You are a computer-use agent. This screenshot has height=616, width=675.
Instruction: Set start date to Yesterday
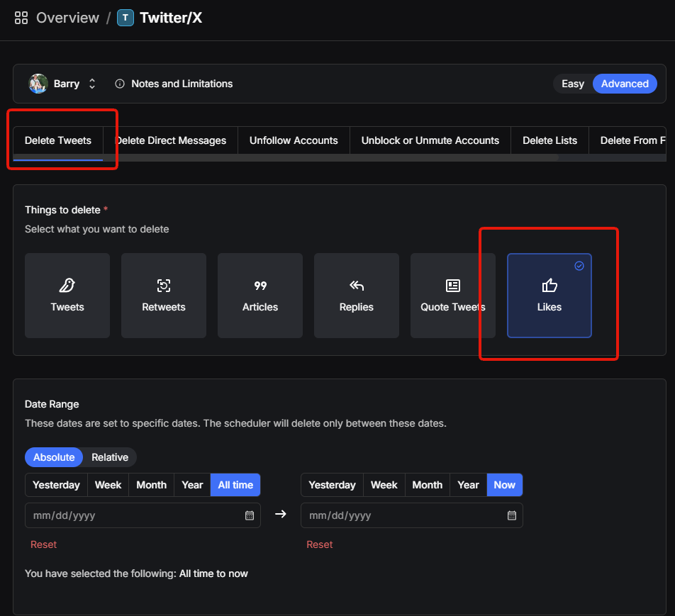(x=57, y=485)
